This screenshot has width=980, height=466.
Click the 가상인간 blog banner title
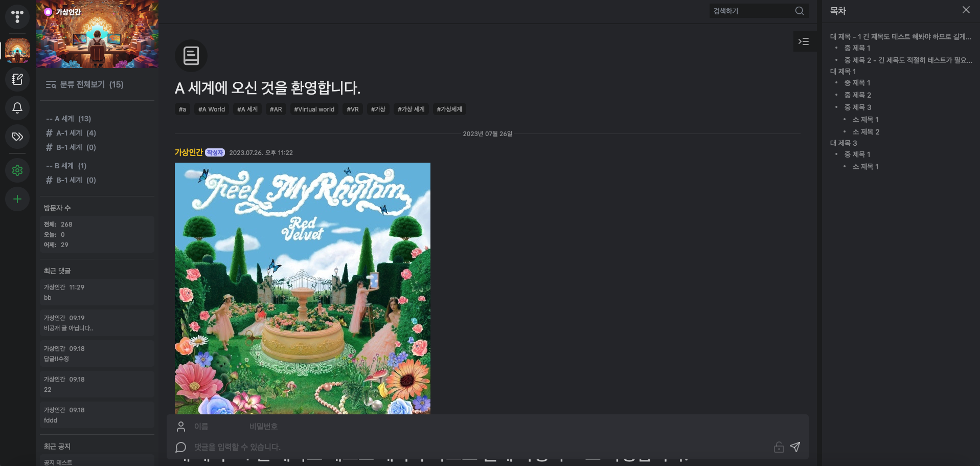(x=68, y=12)
